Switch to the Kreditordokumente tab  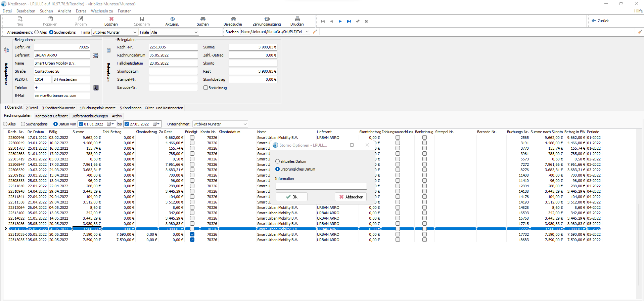[x=59, y=108]
